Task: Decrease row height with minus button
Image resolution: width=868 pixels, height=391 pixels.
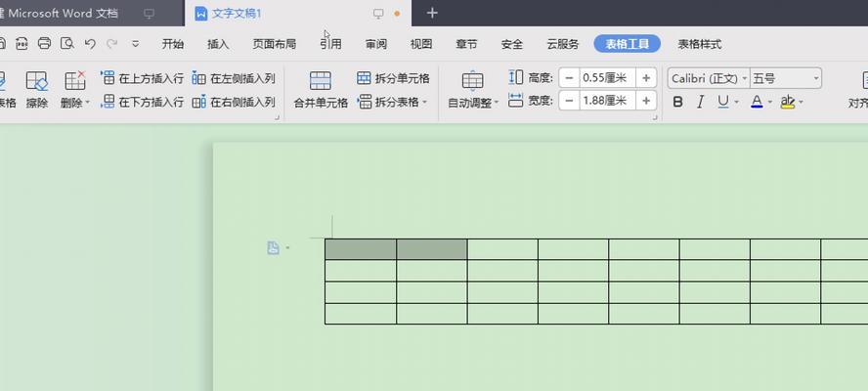Action: (x=569, y=78)
